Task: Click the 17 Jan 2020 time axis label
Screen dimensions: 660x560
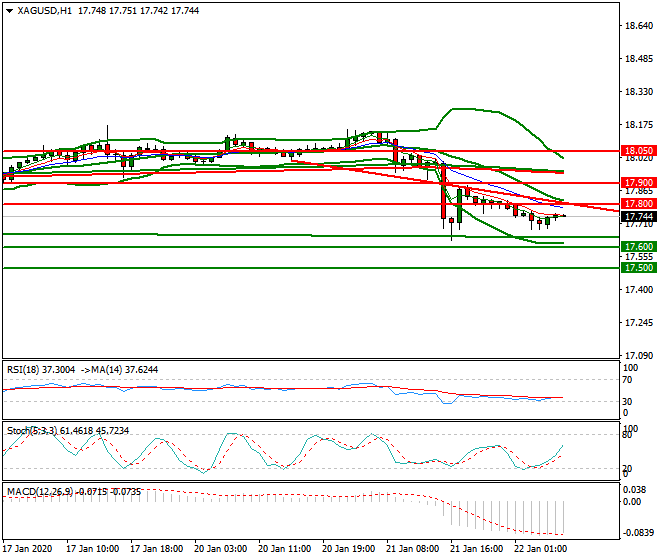Action: [x=27, y=549]
